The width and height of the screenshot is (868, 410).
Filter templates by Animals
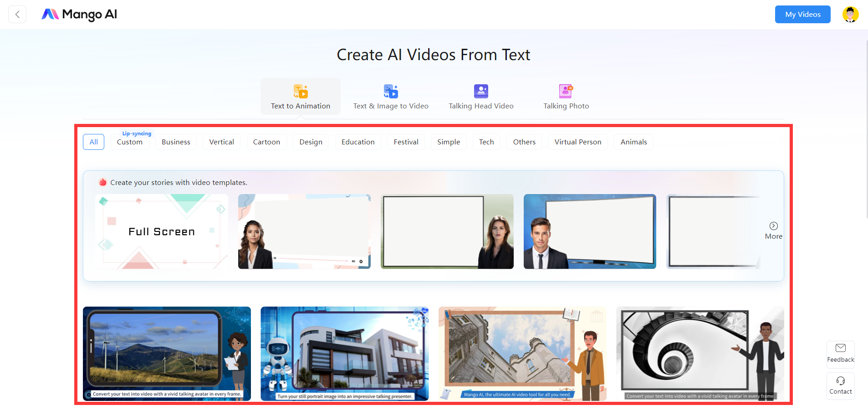point(633,142)
